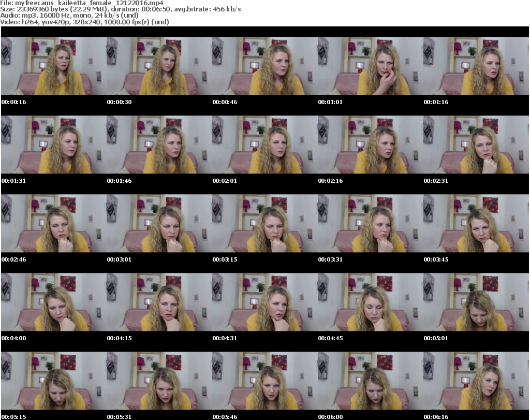Click the File name header line
The height and width of the screenshot is (420, 530).
coord(82,3)
